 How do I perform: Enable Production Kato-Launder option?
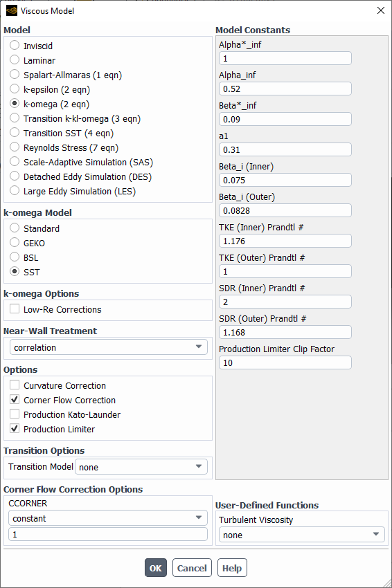click(15, 414)
